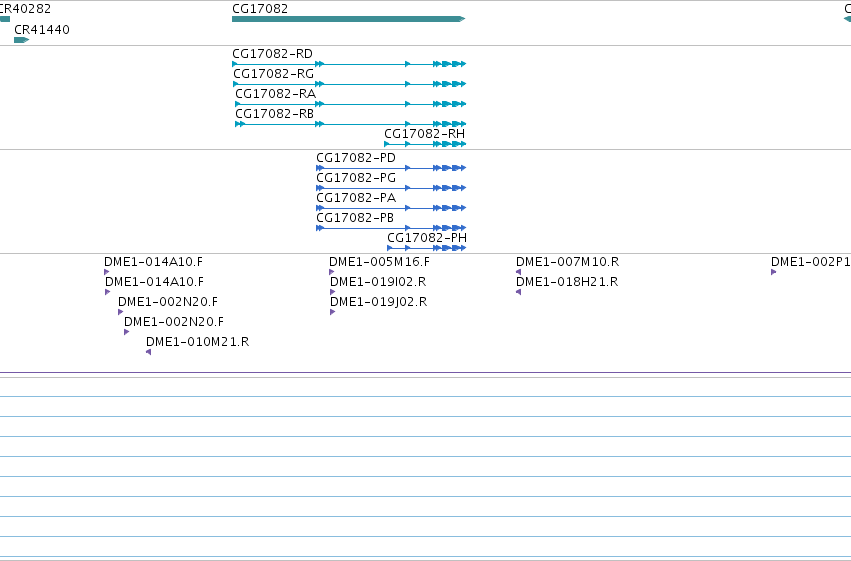Click the DME1-019J02.R clone end label
Image resolution: width=851 pixels, height=561 pixels.
(x=379, y=302)
